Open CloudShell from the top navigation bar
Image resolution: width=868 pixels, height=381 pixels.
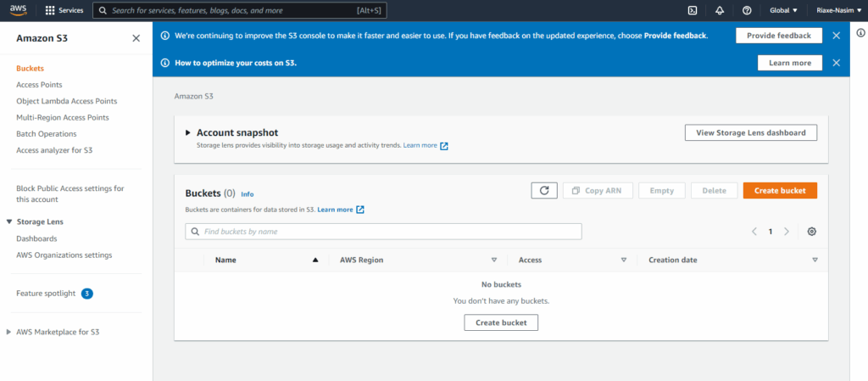692,10
